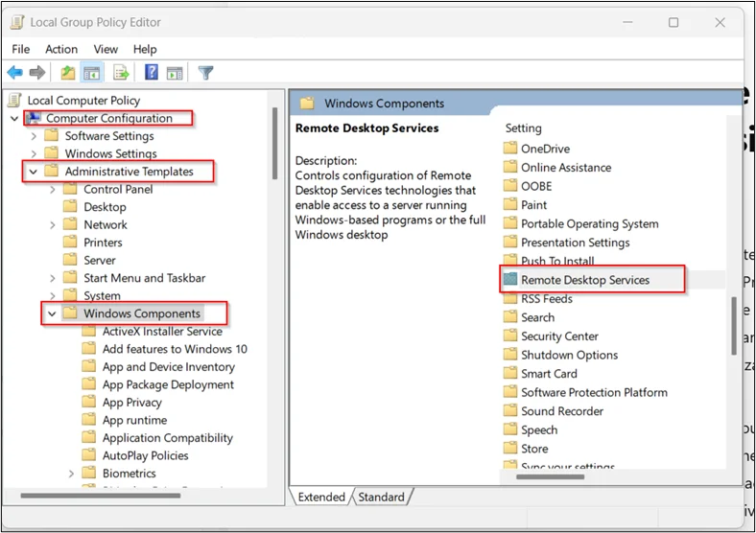Expand the Start Menu and Taskbar node
Viewport: 756px width, 533px height.
(x=52, y=279)
